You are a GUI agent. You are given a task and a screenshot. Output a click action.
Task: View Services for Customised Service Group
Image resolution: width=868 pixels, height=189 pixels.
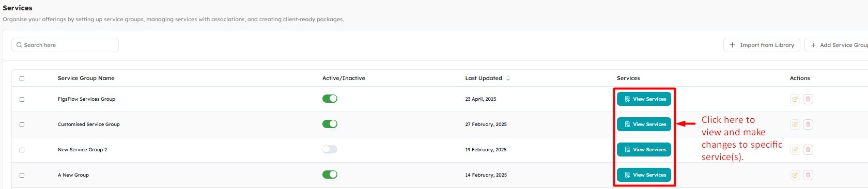point(644,124)
